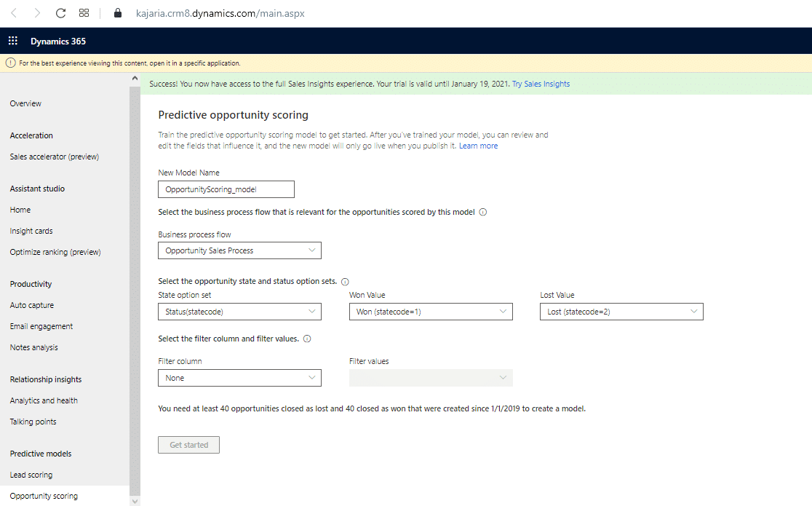This screenshot has height=506, width=812.
Task: Navigate to Talking points
Action: [33, 422]
